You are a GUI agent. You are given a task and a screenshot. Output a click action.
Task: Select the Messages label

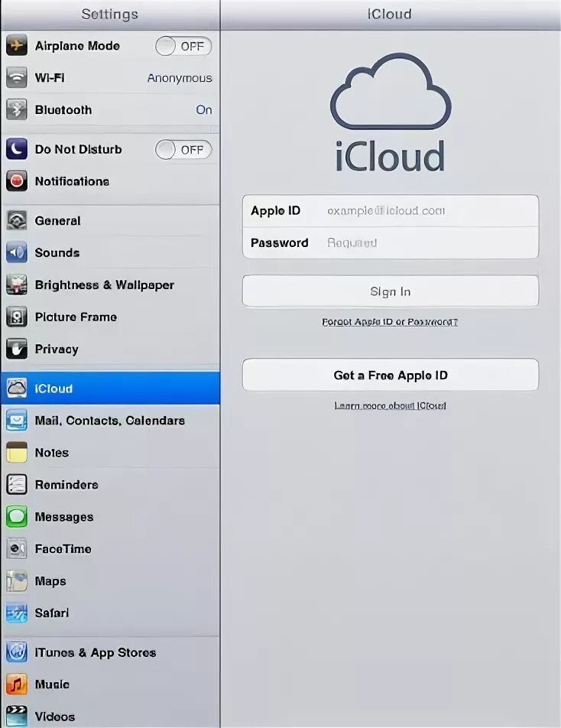(x=64, y=517)
